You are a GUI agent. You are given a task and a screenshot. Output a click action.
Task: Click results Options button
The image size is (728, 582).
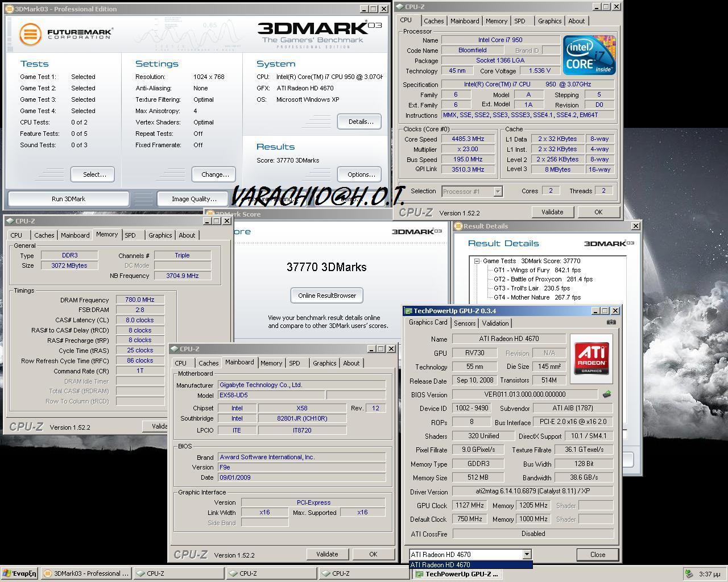(x=361, y=174)
